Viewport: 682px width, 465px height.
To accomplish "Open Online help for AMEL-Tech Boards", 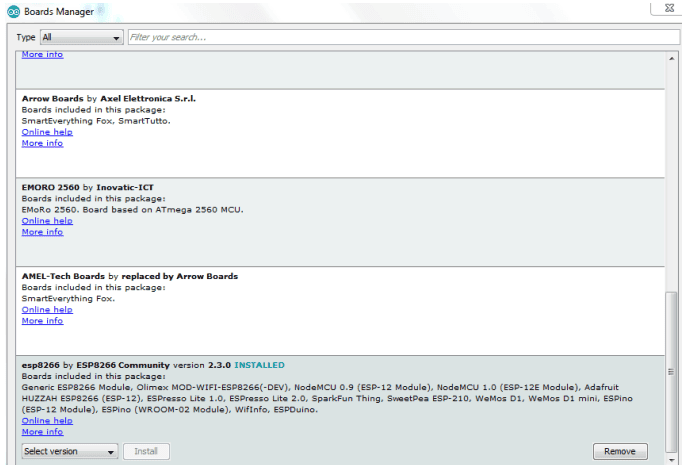I will (x=47, y=309).
